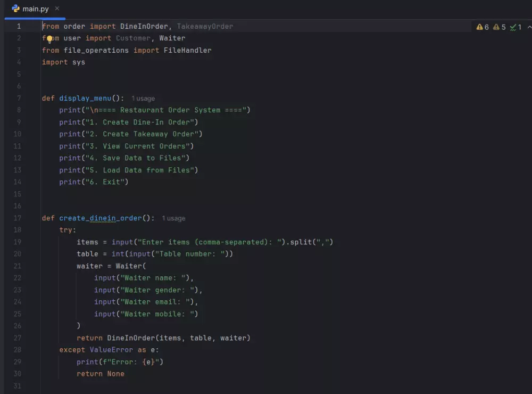The width and height of the screenshot is (532, 394).
Task: Click line number 1 in gutter
Action: (x=19, y=27)
